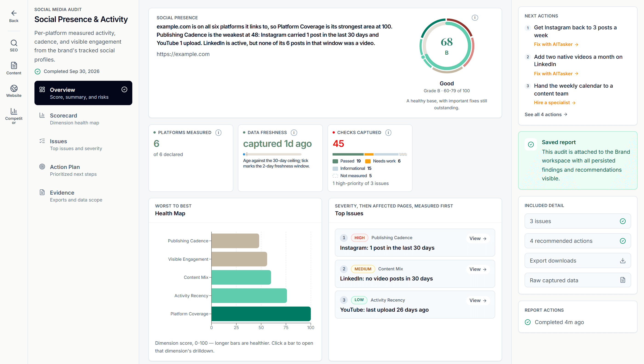Click the Platforms Measured info icon

(x=218, y=132)
